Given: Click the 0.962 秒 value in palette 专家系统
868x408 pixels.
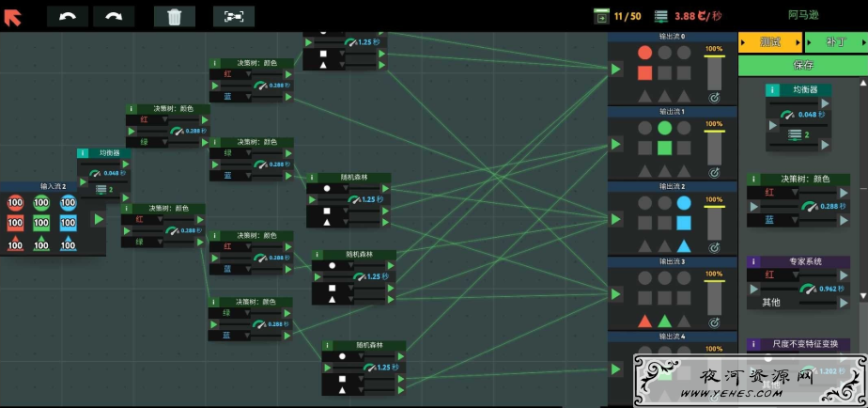Looking at the screenshot, I should click(832, 289).
